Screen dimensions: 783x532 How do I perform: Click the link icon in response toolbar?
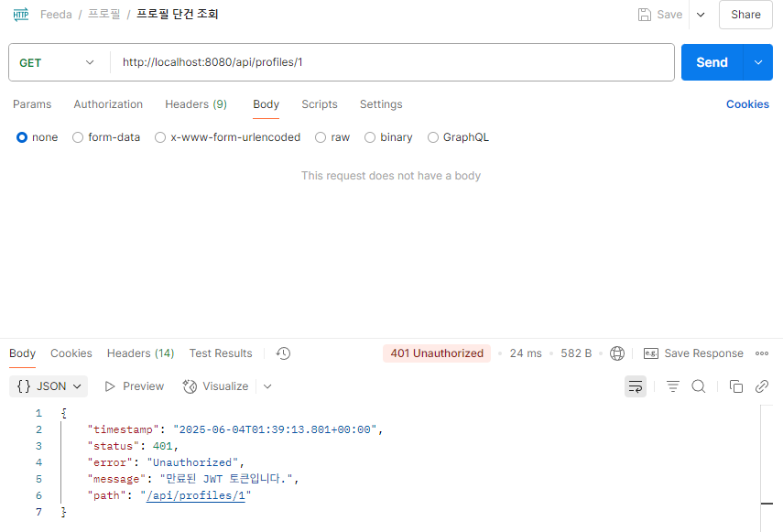[x=762, y=386]
